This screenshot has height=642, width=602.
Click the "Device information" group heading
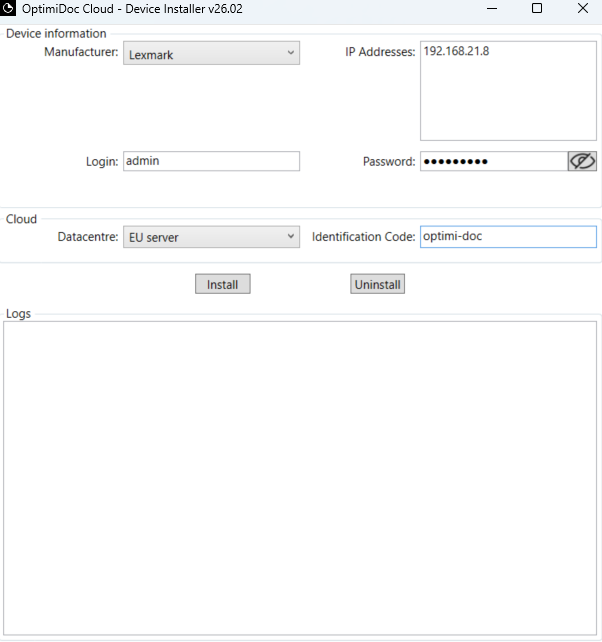point(56,34)
